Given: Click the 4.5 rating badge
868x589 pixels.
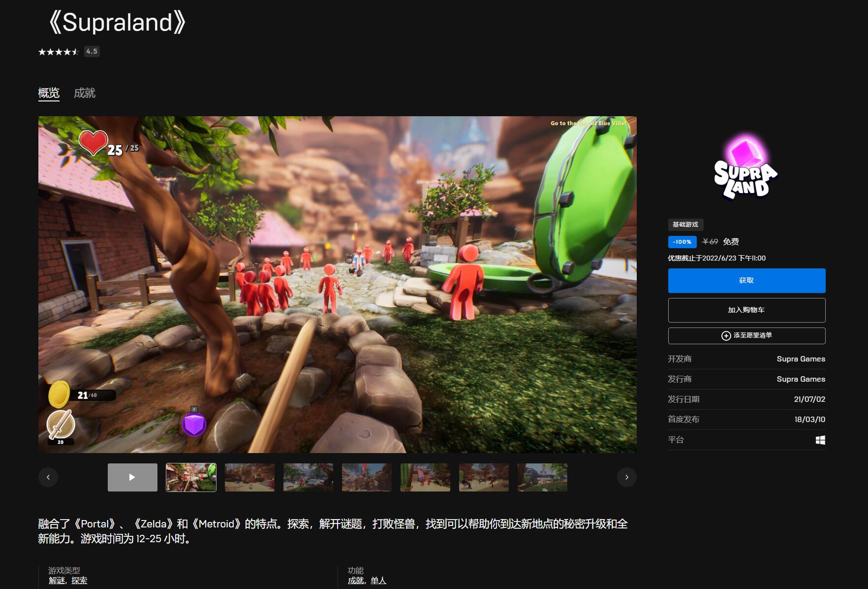Looking at the screenshot, I should click(x=92, y=51).
